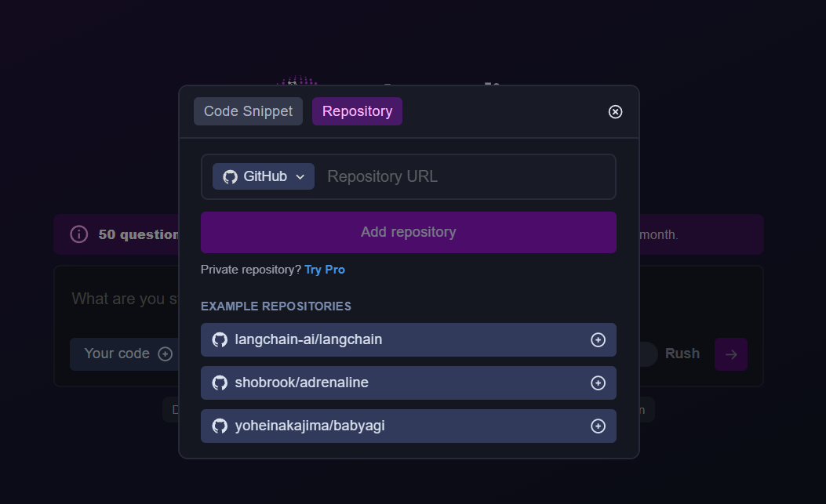826x504 pixels.
Task: Click the Rush label behind the dialog
Action: [682, 354]
